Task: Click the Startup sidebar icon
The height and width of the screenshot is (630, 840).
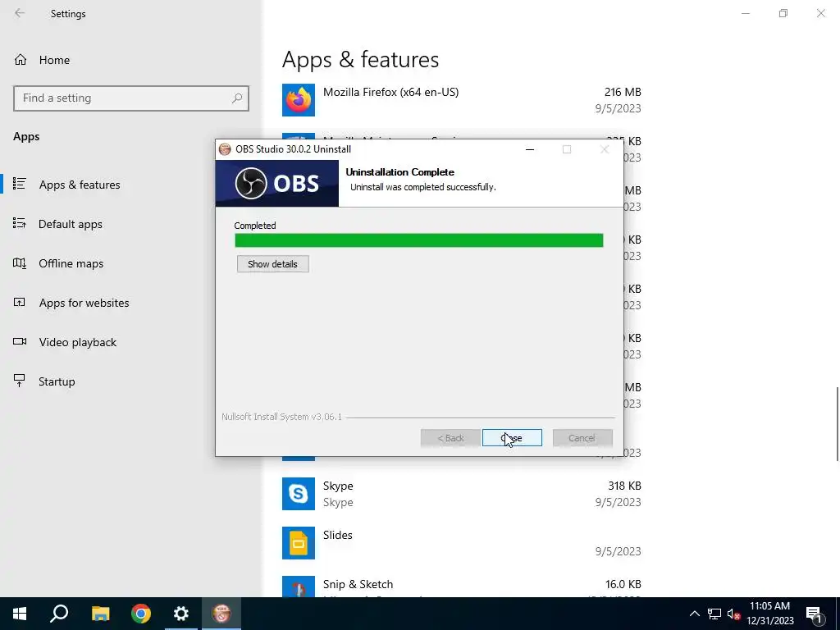Action: click(x=20, y=381)
